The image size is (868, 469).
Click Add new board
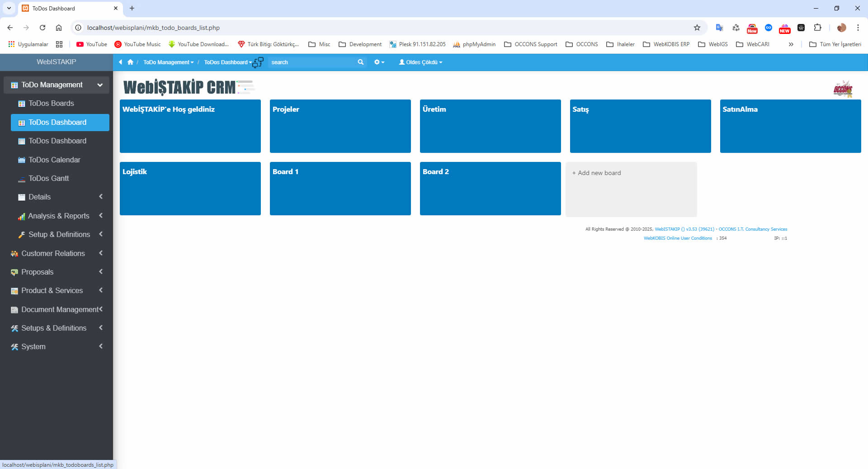point(631,189)
